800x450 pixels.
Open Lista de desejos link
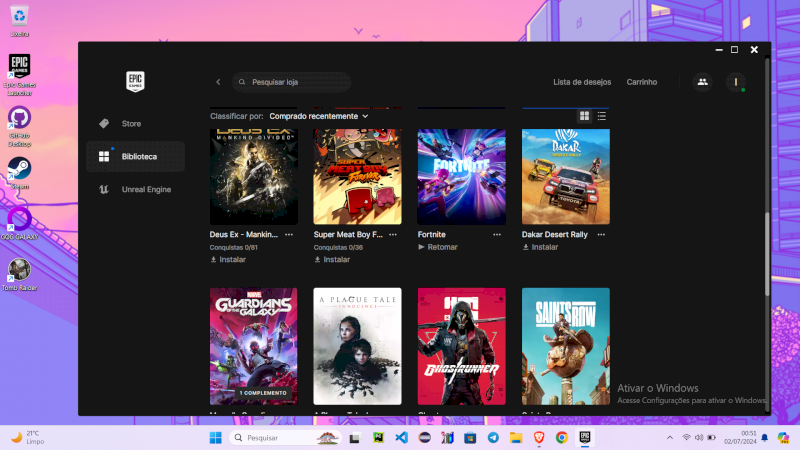[582, 82]
